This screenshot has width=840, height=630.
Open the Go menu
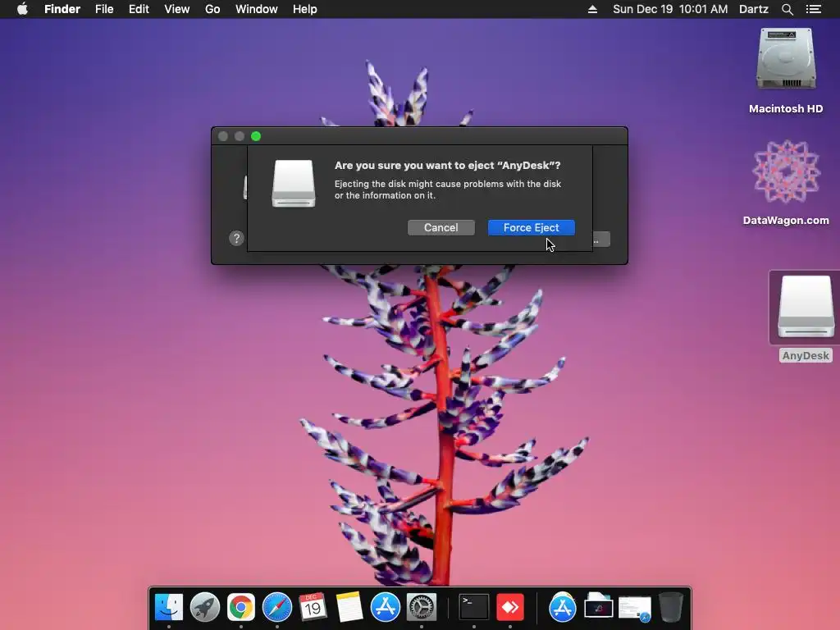click(x=212, y=9)
